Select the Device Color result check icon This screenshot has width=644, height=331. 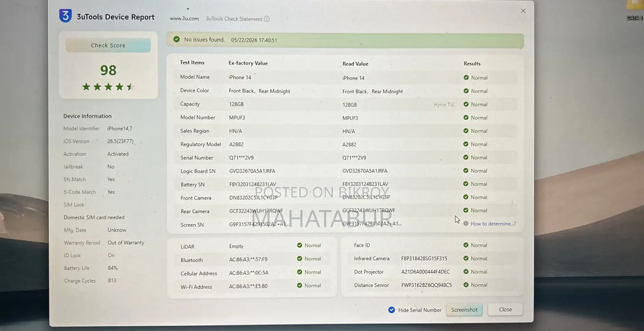click(466, 91)
